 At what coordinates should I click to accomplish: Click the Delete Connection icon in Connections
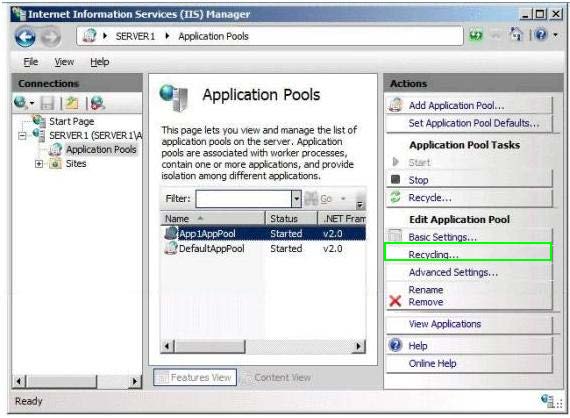point(97,104)
